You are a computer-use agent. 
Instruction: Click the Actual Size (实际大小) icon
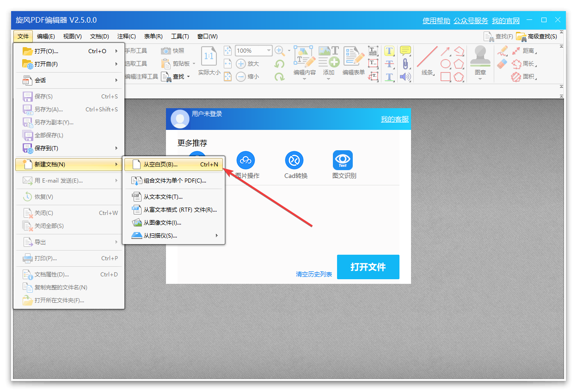pyautogui.click(x=209, y=57)
